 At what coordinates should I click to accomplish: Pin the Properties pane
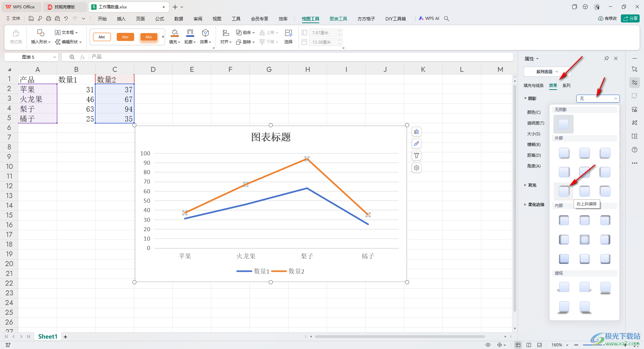(x=606, y=58)
